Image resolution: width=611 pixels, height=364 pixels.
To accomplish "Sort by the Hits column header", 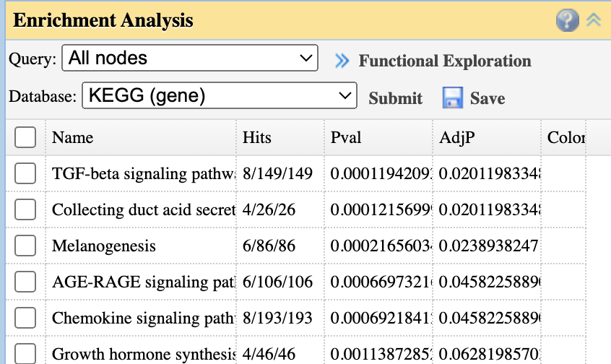I will coord(257,137).
